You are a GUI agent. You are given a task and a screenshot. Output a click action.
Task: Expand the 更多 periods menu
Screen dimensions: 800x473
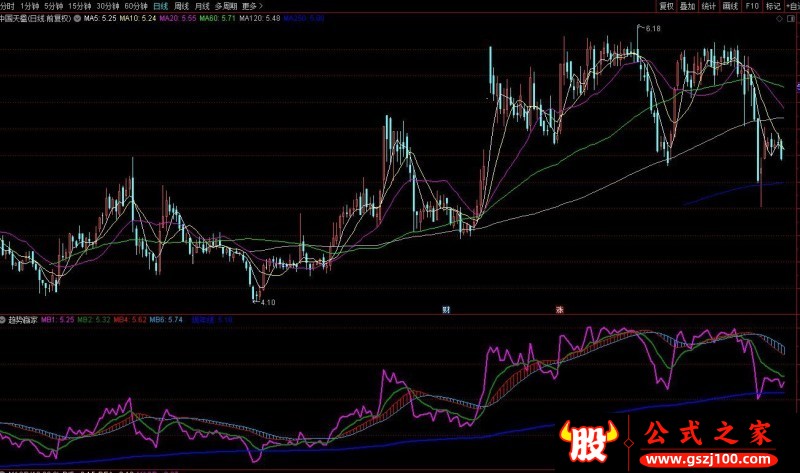point(252,6)
